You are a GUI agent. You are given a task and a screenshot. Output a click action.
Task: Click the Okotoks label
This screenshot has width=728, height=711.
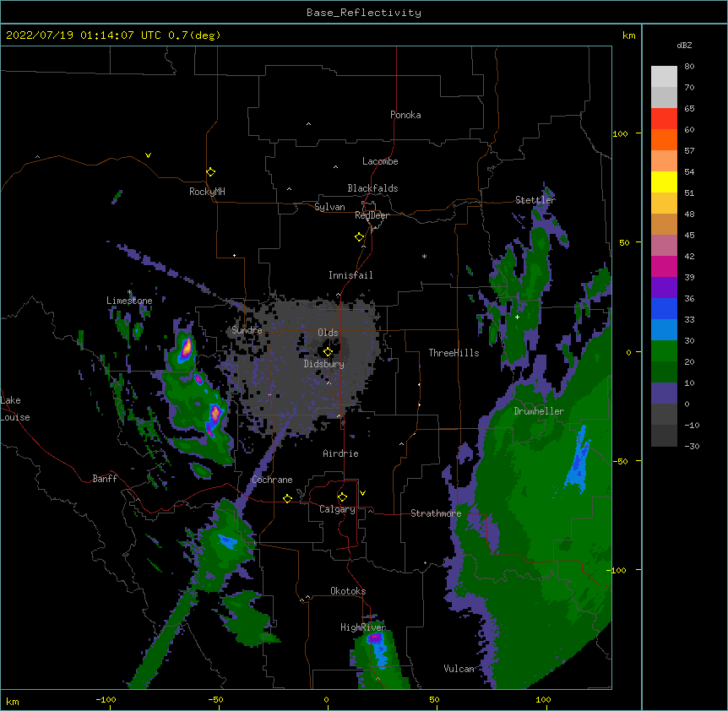tap(348, 591)
